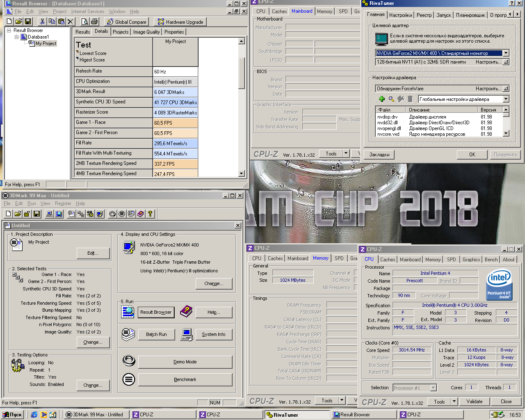Image resolution: width=525 pixels, height=420 pixels.
Task: Click benchmark circle icon in 3DMark 99 toolbar
Action: (x=122, y=214)
